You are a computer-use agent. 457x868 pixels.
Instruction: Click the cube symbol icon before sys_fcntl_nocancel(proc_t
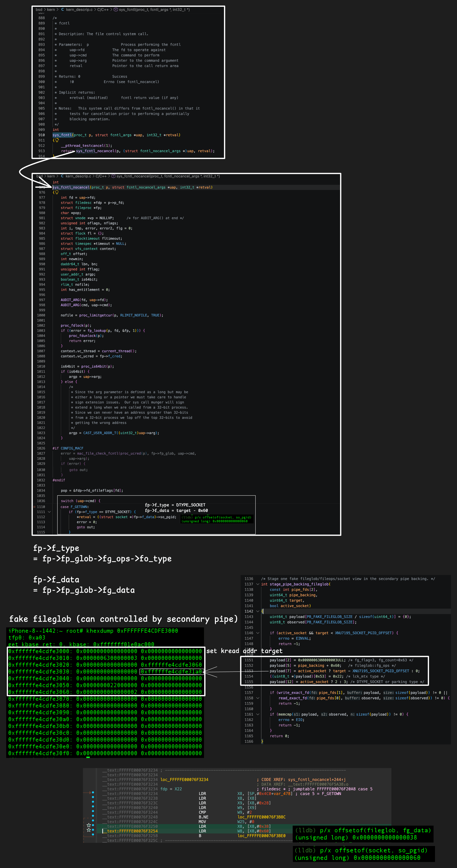pyautogui.click(x=114, y=176)
